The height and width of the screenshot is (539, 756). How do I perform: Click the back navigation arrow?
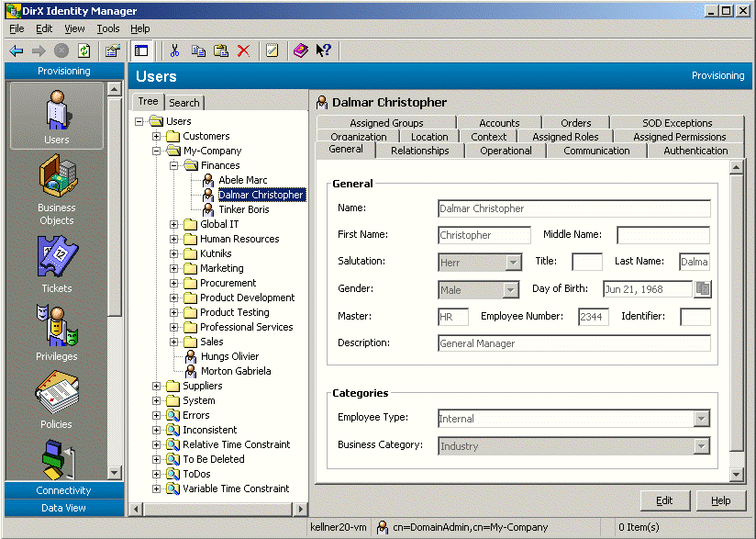[15, 51]
